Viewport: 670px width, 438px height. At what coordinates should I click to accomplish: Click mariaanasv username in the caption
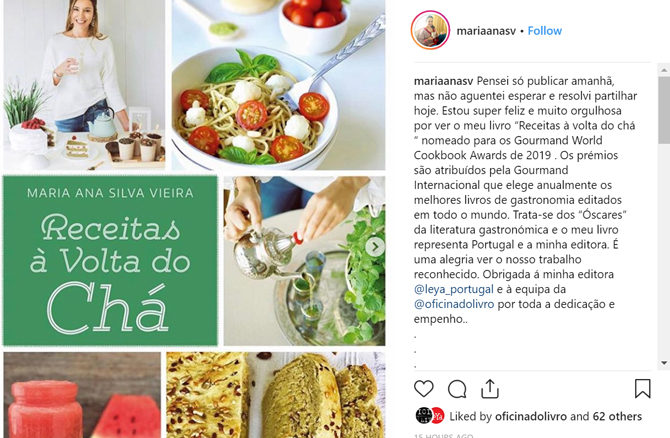[443, 81]
